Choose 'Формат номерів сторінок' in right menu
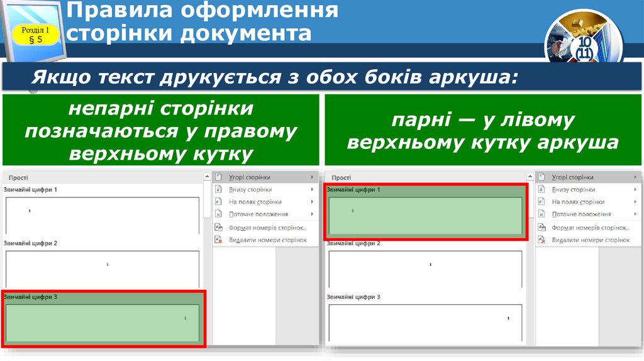644x361 pixels. coord(588,228)
